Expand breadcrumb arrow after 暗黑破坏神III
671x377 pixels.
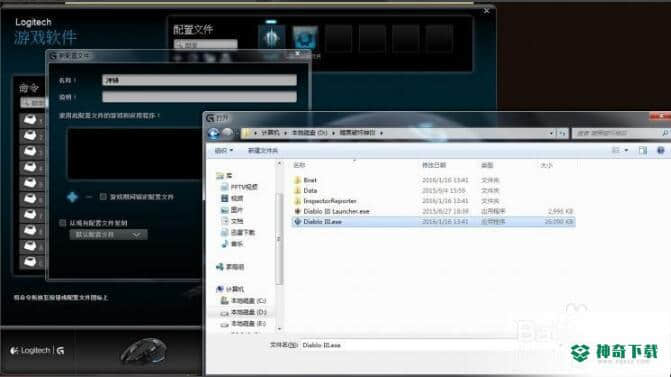[381, 133]
